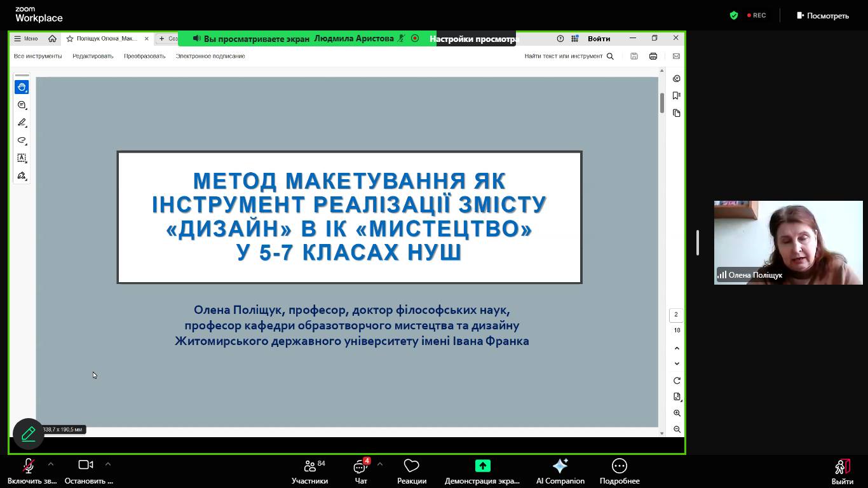Go to previous page arrow
Screen dimensions: 868x488
tap(677, 348)
